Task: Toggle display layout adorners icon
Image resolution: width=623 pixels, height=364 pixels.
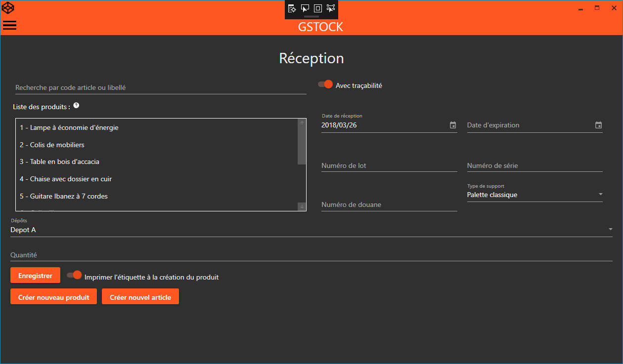Action: click(x=318, y=8)
